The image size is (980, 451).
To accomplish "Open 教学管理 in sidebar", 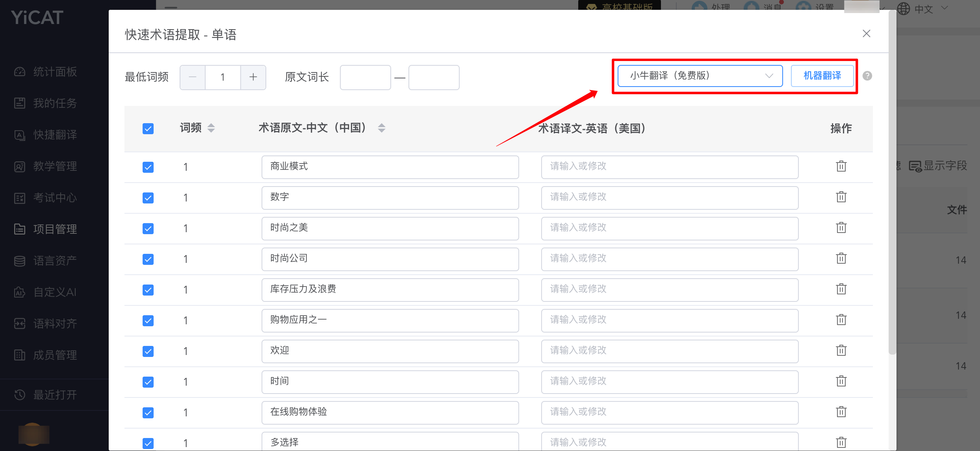I will pyautogui.click(x=46, y=166).
